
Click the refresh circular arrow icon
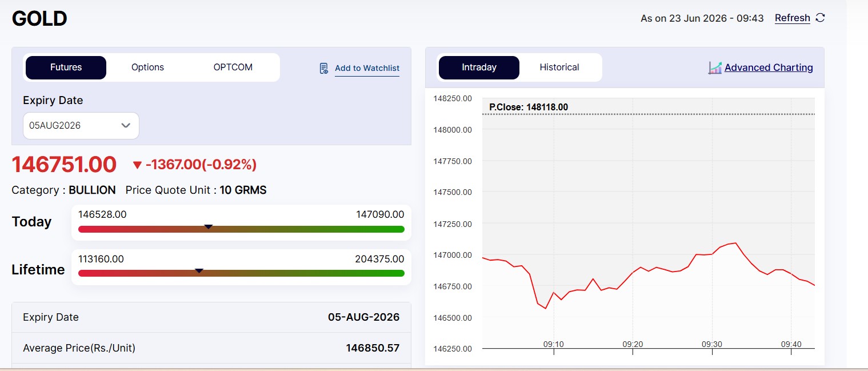(x=820, y=18)
